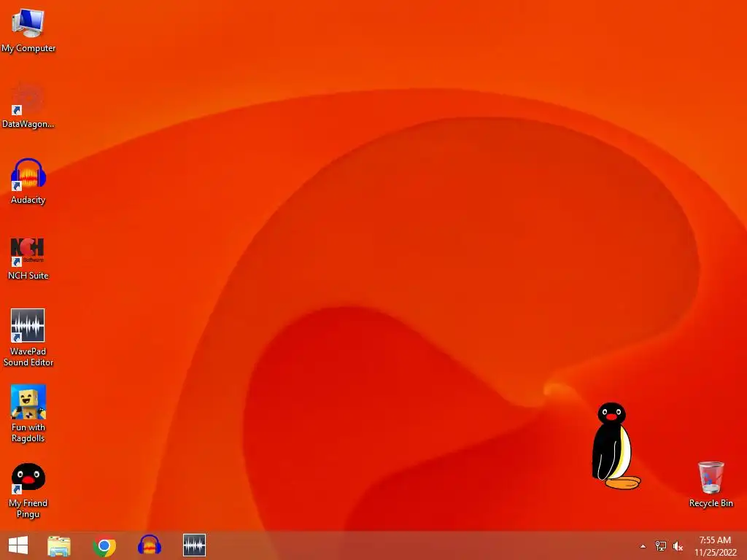Open the network status tray icon
This screenshot has width=747, height=560.
(661, 546)
